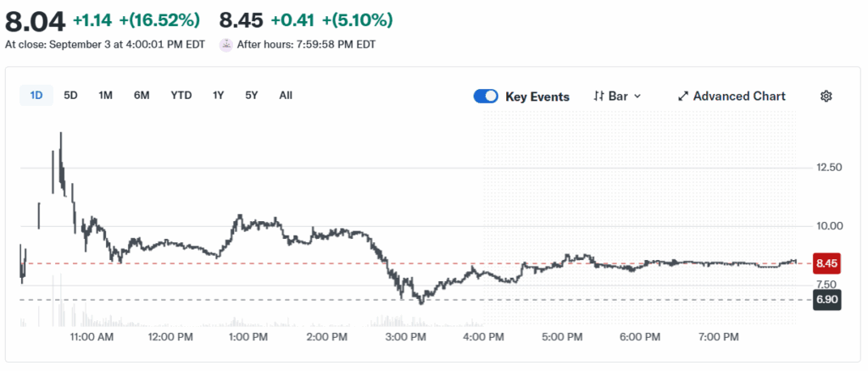Click the 8.04 closing price headline
Image resolution: width=868 pixels, height=371 pixels.
pos(33,19)
